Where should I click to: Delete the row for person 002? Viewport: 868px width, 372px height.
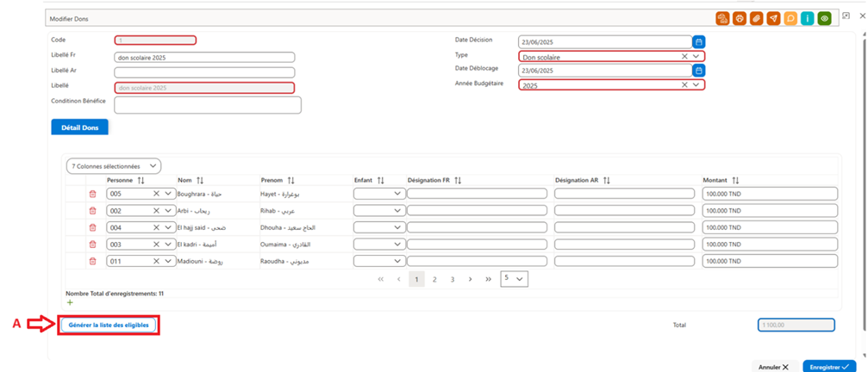click(x=92, y=211)
